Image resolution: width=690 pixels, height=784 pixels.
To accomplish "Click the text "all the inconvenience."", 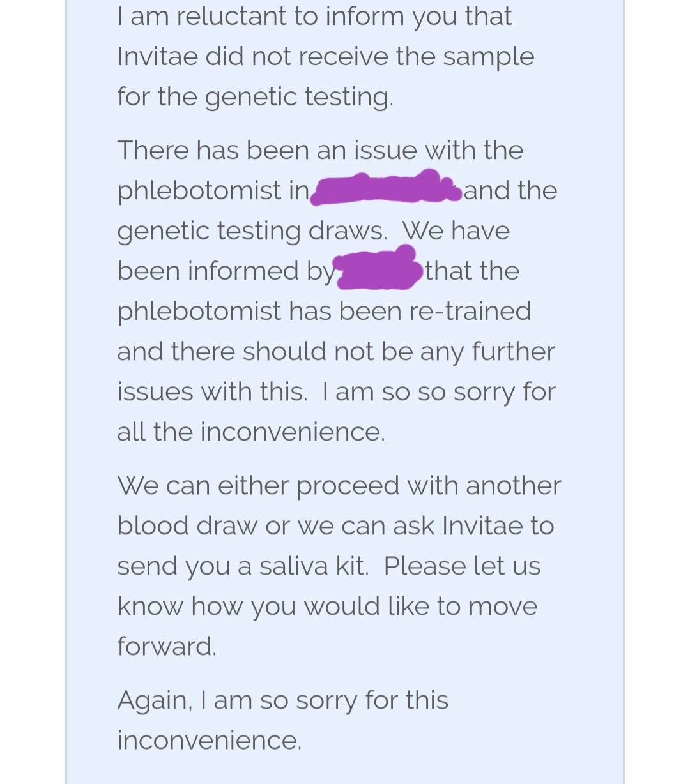I will [x=250, y=432].
